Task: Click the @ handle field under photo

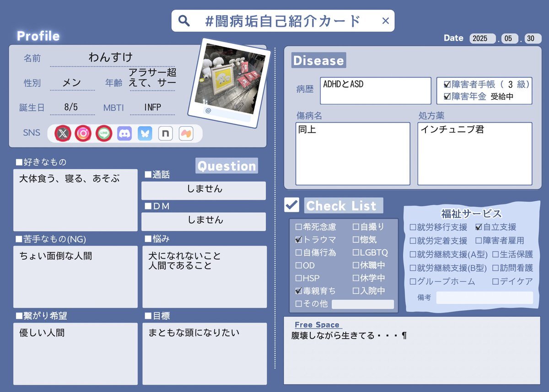Action: pos(227,115)
